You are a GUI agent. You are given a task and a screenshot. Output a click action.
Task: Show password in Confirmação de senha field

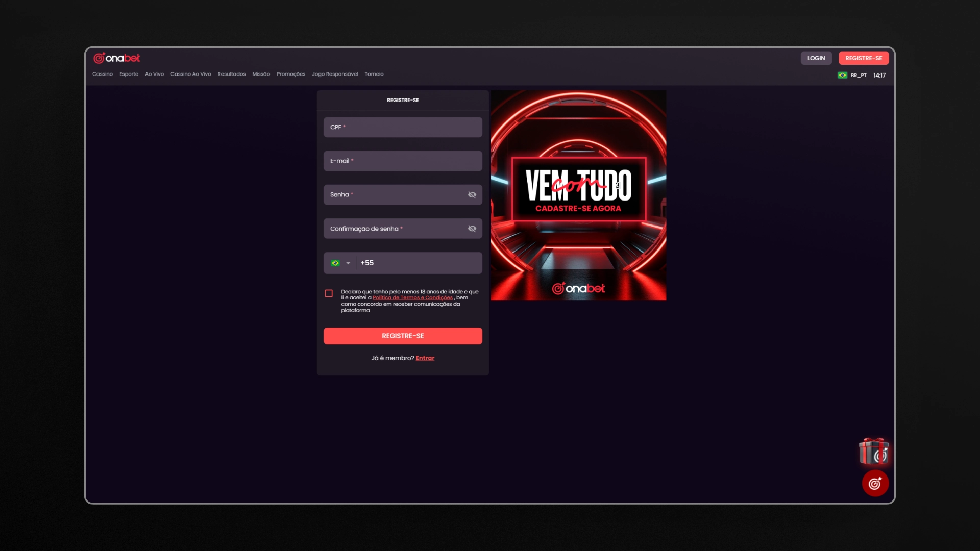coord(472,229)
